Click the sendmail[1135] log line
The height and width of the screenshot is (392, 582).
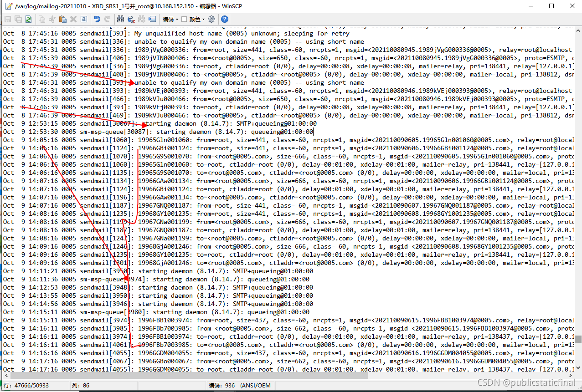[x=288, y=173]
